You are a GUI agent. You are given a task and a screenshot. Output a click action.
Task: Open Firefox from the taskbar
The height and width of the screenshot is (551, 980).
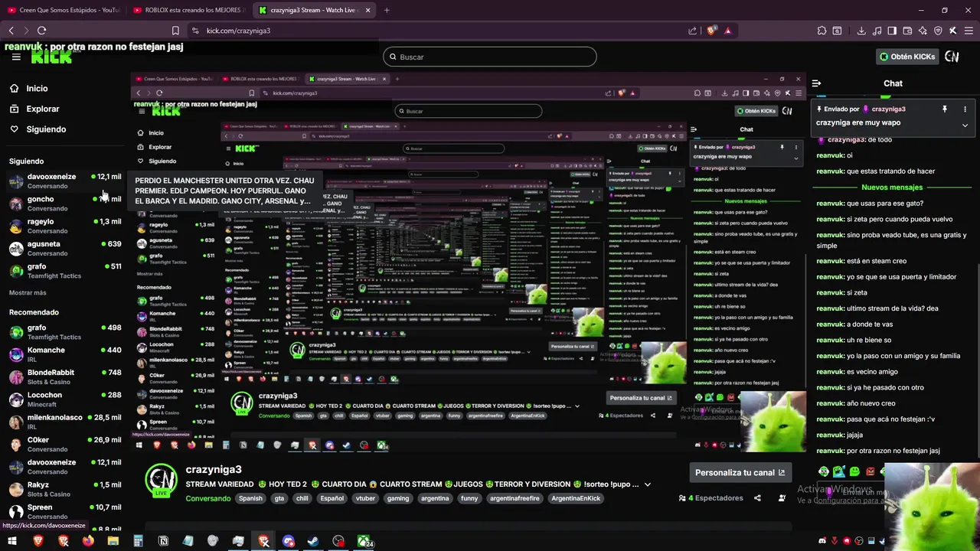tap(88, 541)
